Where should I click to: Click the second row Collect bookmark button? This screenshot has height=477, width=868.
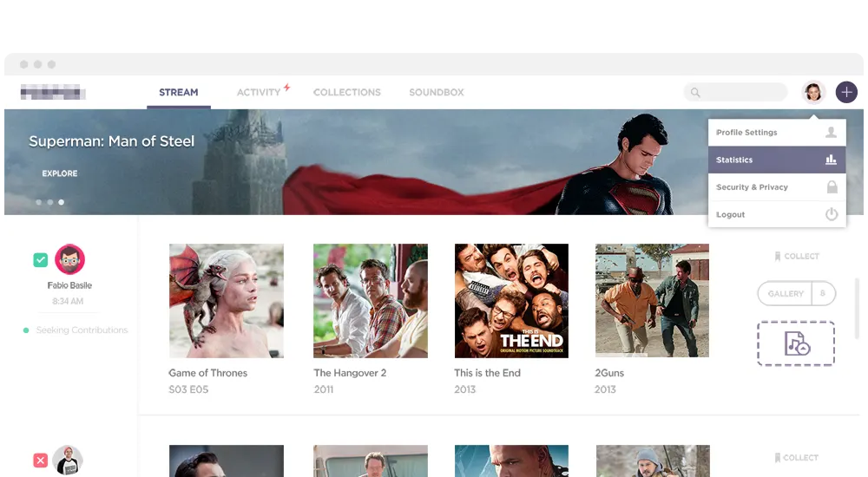pyautogui.click(x=797, y=458)
